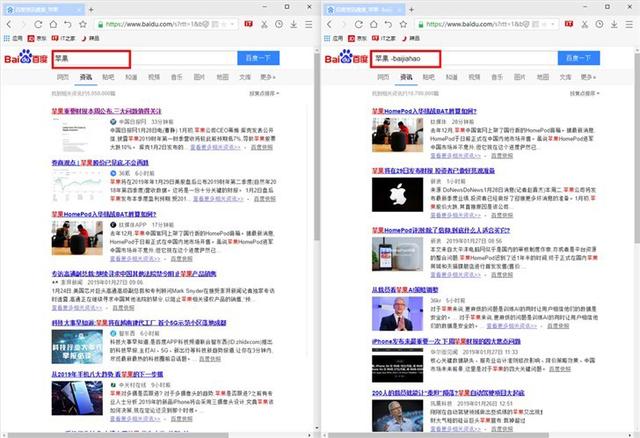Open downloads in the left browser window

click(x=293, y=24)
